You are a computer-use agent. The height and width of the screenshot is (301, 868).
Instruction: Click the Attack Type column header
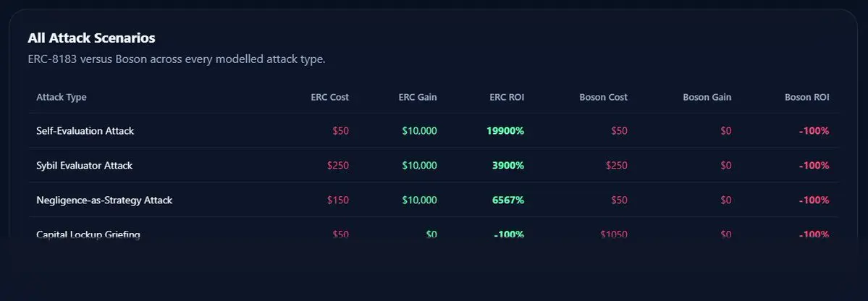click(x=62, y=97)
